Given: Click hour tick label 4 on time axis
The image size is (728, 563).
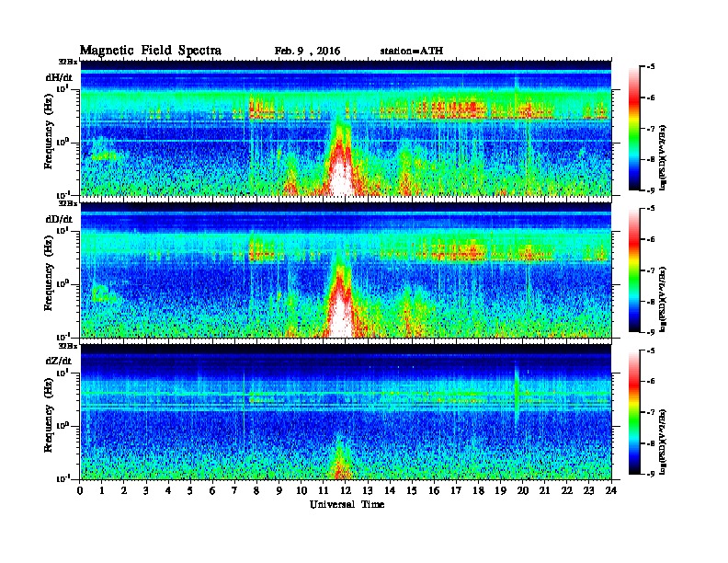Looking at the screenshot, I should pyautogui.click(x=168, y=490).
